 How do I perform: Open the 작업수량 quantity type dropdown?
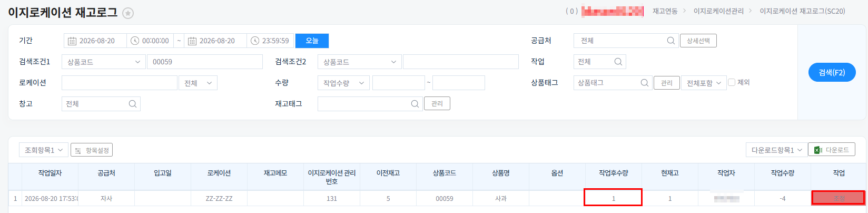point(344,83)
